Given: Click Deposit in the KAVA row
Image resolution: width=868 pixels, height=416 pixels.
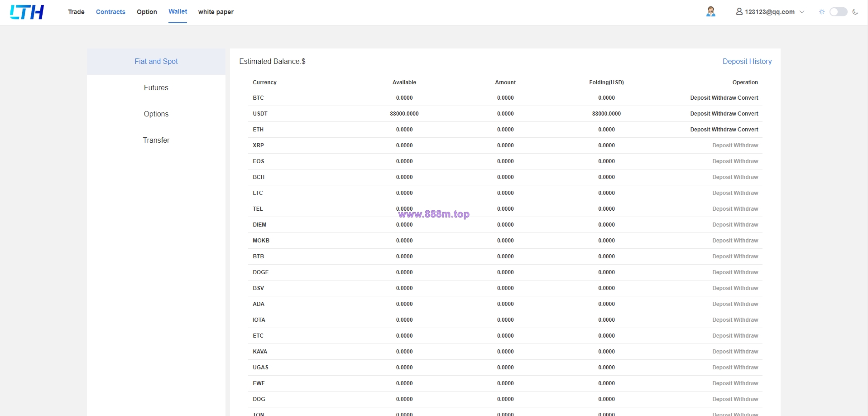Looking at the screenshot, I should click(x=722, y=352).
